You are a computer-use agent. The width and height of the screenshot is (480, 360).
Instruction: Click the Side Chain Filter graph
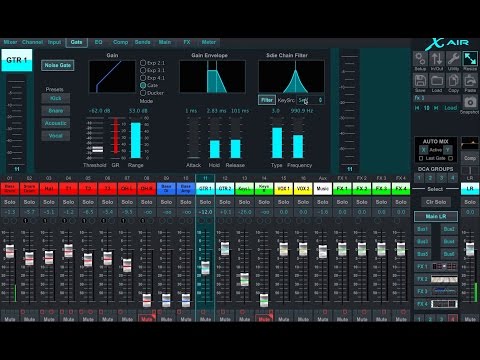coord(291,76)
